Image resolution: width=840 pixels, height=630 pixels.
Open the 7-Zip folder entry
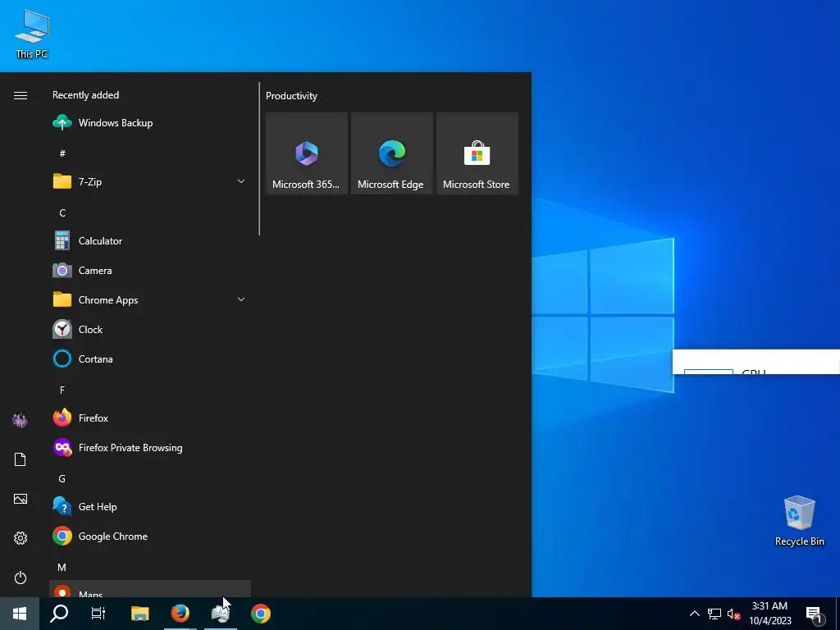(149, 181)
